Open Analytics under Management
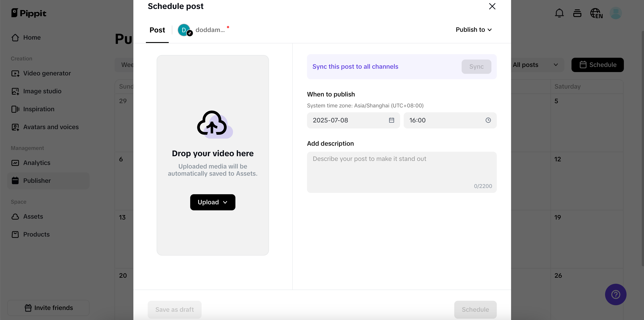The image size is (644, 320). (x=37, y=163)
